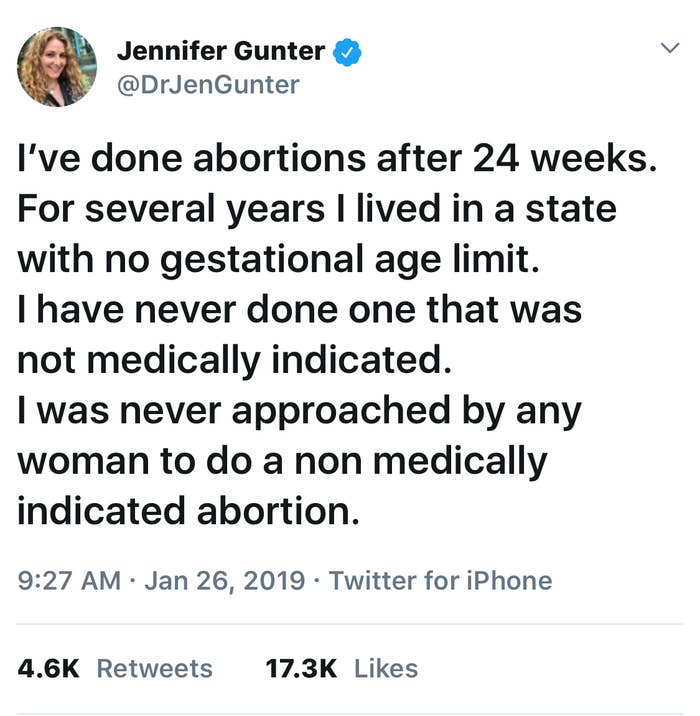The image size is (700, 716).
Task: Click the 'For several years' text line
Action: 317,209
